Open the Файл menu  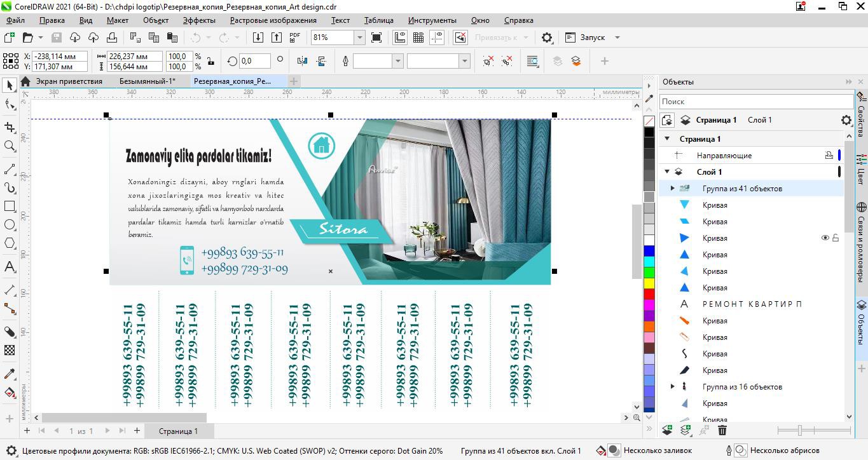pos(15,20)
